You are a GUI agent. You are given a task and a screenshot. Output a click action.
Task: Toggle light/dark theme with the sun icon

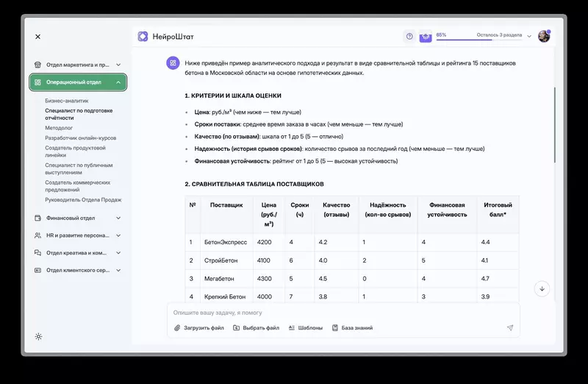click(x=38, y=336)
